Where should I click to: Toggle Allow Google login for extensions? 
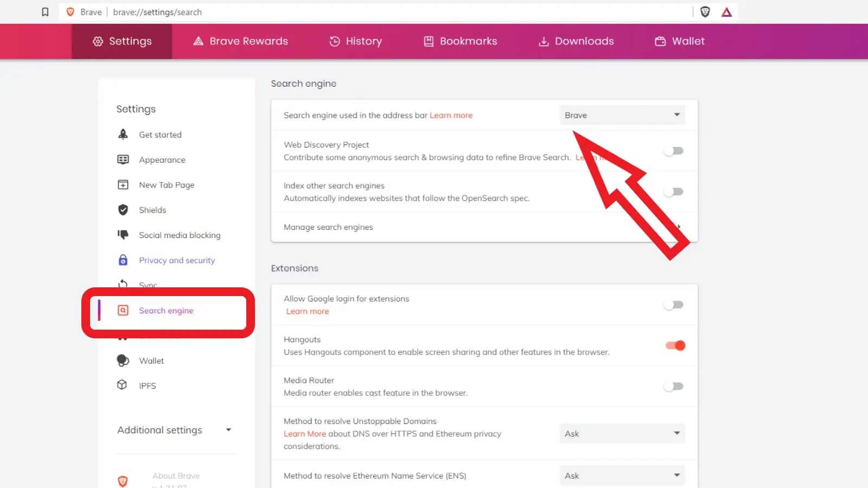tap(674, 305)
